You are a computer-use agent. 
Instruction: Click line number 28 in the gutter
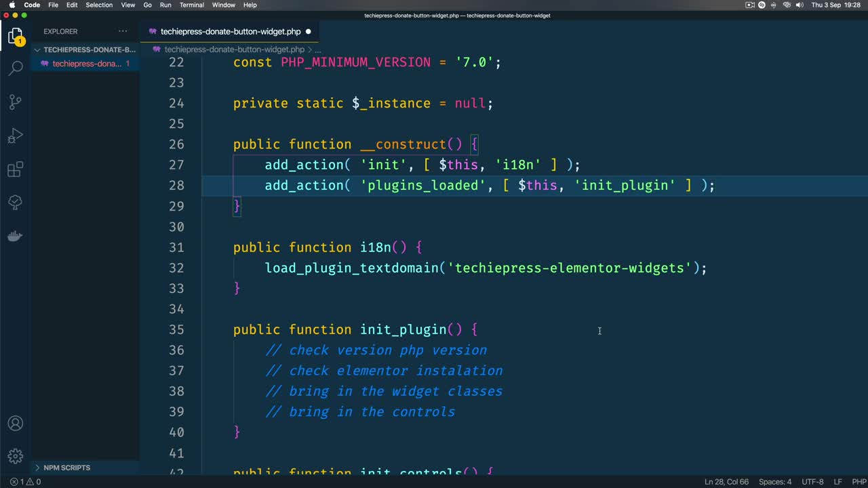click(176, 186)
